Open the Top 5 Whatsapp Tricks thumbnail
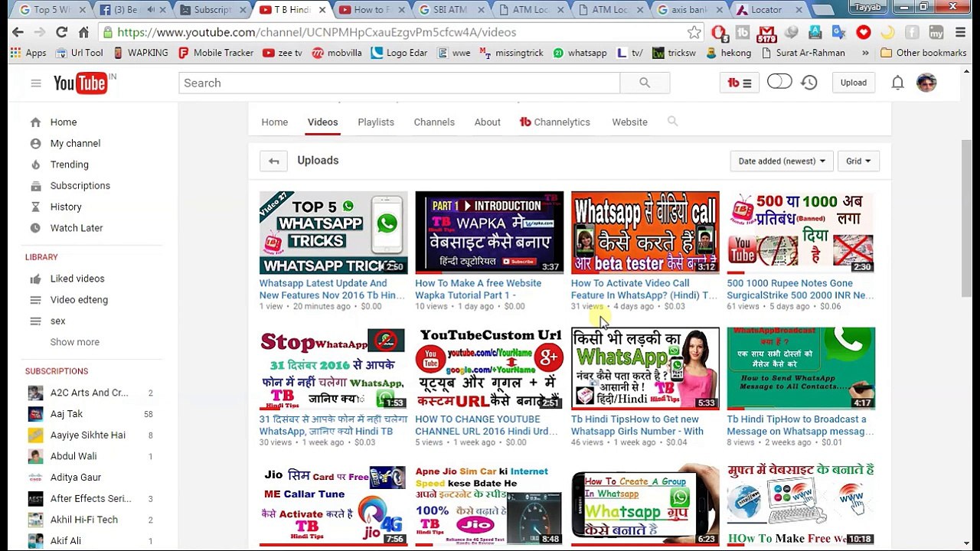980x551 pixels. pos(333,233)
